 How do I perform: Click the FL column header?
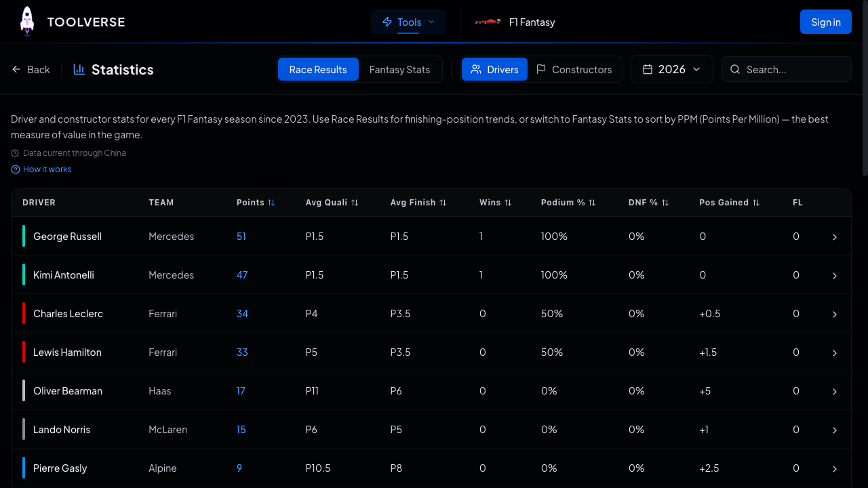point(797,203)
